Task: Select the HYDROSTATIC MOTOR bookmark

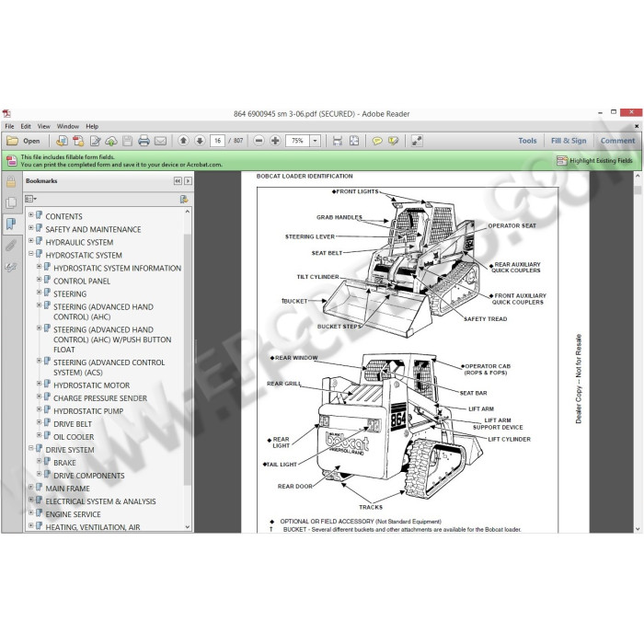Action: point(92,385)
